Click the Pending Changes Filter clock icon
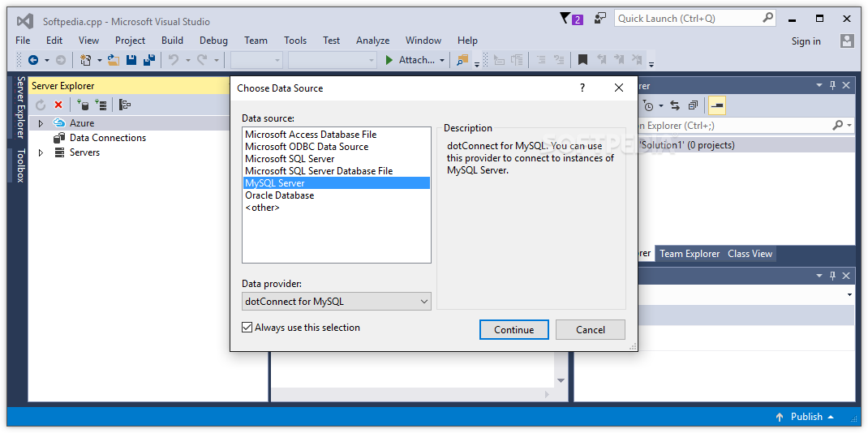 coord(648,105)
